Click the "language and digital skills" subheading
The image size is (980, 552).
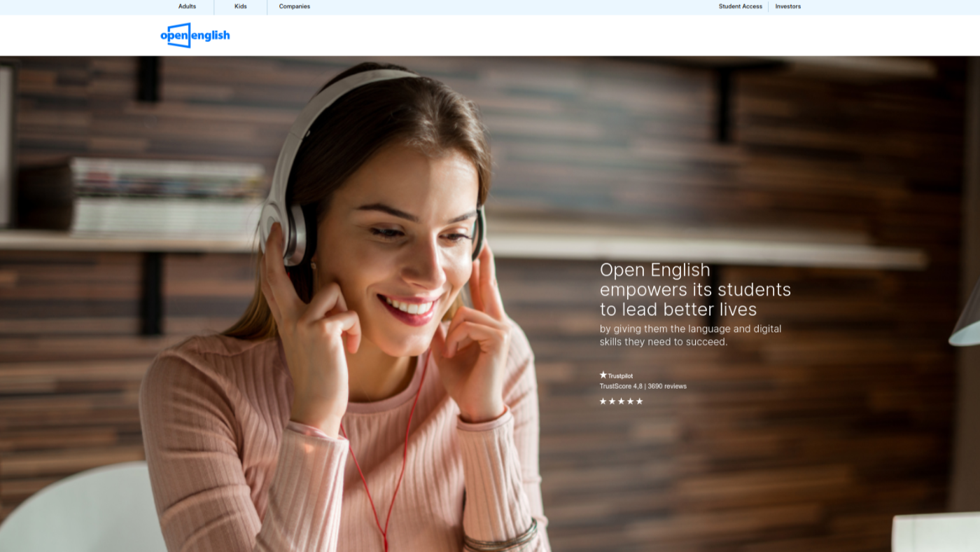coord(690,336)
